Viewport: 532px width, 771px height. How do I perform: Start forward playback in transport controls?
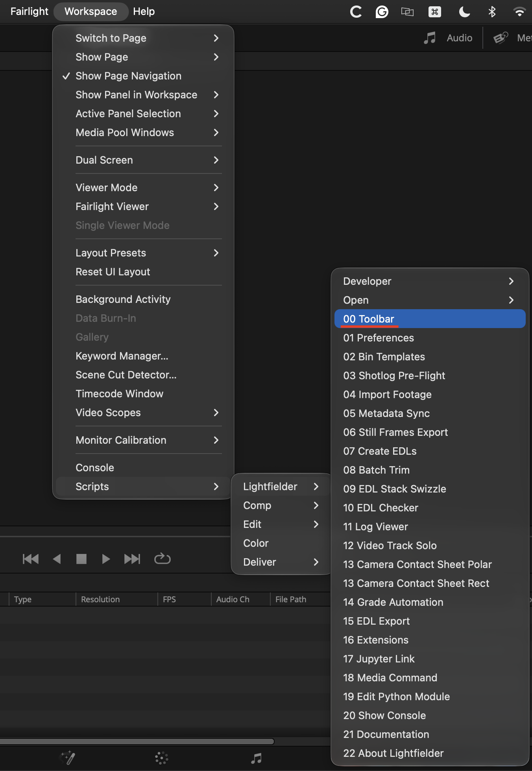[106, 559]
